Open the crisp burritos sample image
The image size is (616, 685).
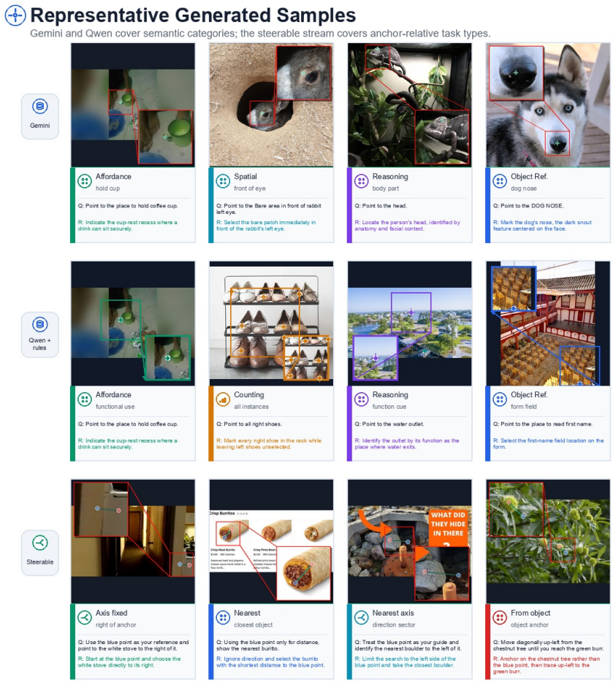click(x=271, y=541)
